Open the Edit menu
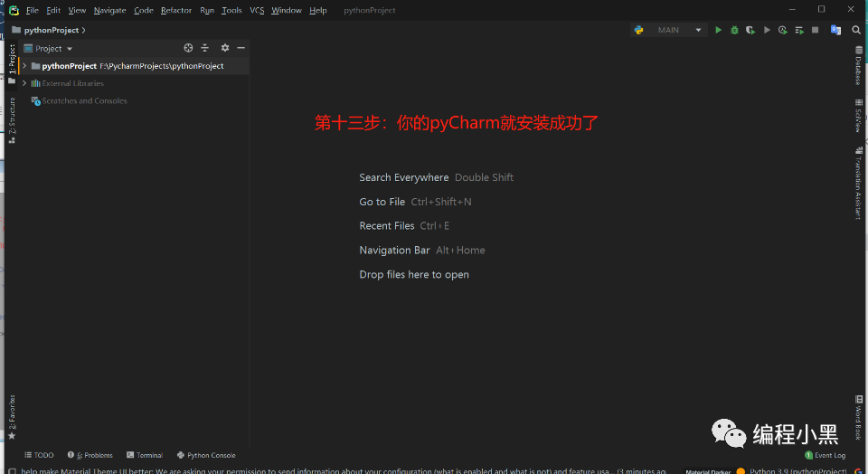Image resolution: width=868 pixels, height=474 pixels. pyautogui.click(x=53, y=10)
